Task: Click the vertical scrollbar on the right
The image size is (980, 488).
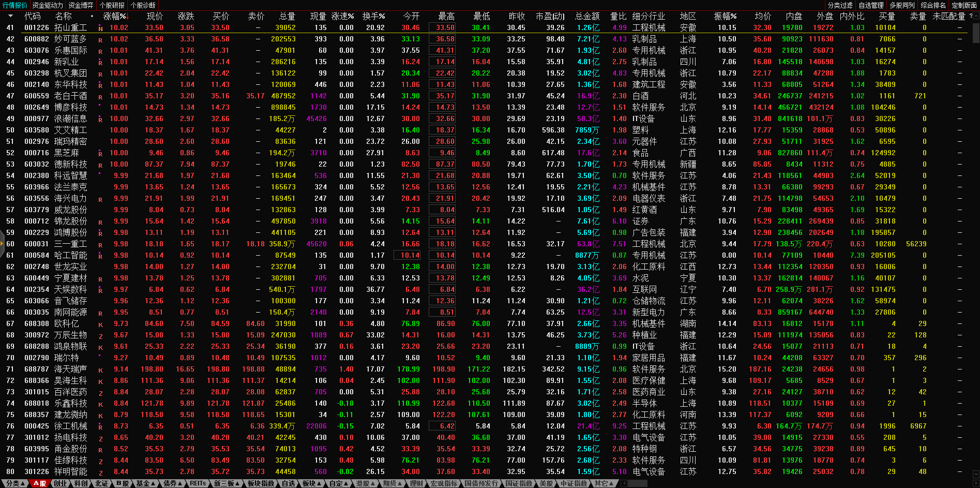Action: point(975,207)
